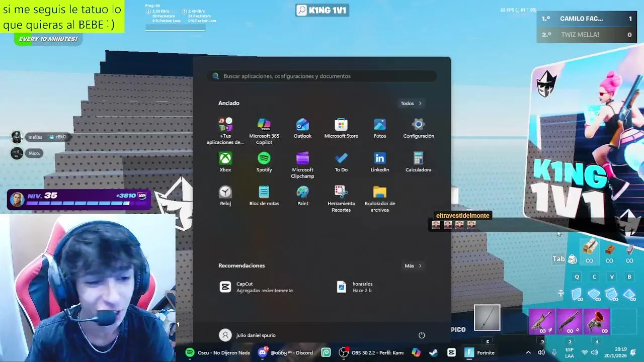Click the Anclado section heading
Screen dimensions: 644x362
[229, 103]
